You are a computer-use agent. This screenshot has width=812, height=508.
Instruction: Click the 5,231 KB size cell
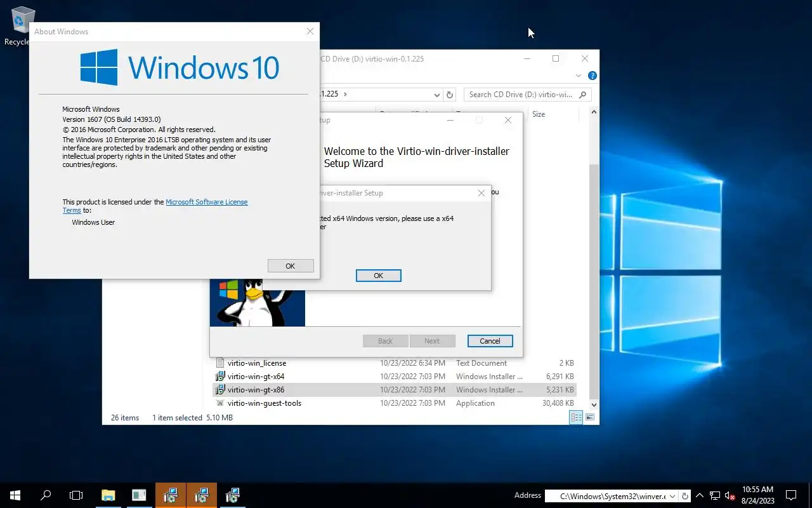(x=560, y=390)
